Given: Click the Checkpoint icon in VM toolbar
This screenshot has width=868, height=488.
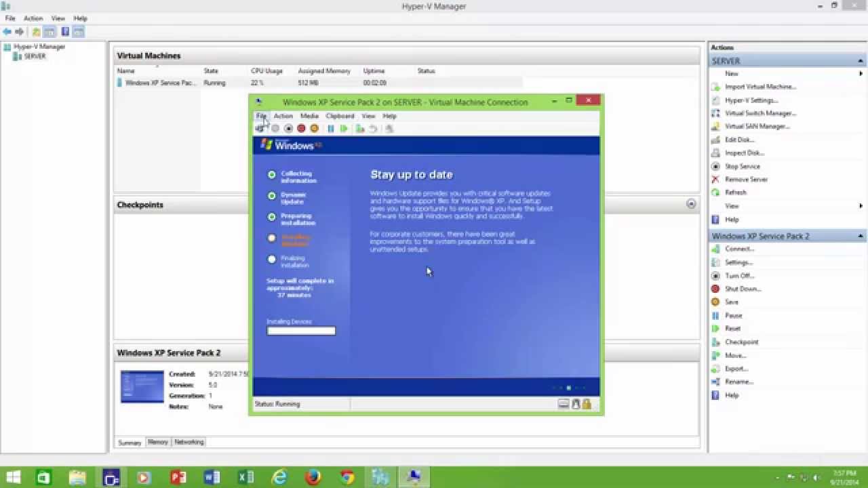Looking at the screenshot, I should point(360,128).
